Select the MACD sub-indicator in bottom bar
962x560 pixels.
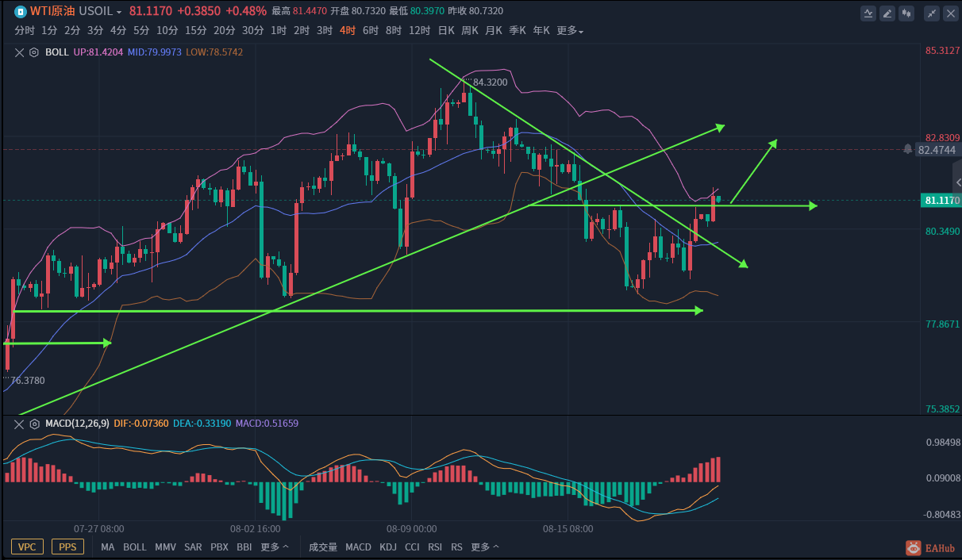[358, 547]
